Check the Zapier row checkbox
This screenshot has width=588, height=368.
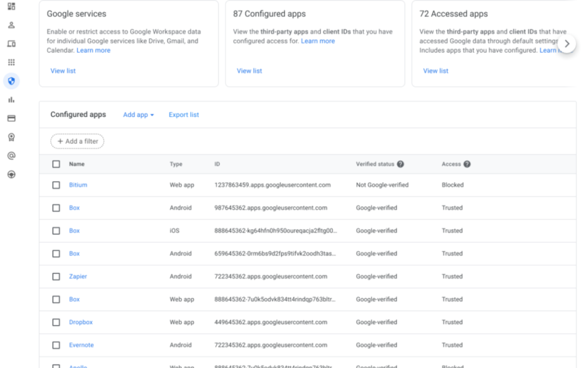point(56,277)
